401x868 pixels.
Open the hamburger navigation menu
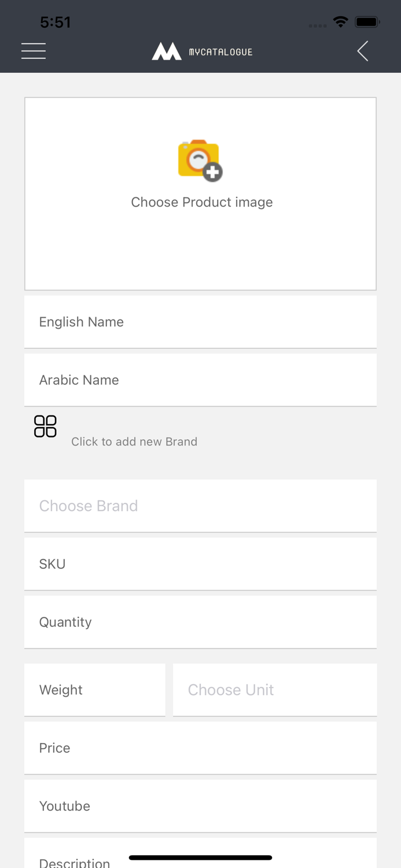[x=33, y=51]
